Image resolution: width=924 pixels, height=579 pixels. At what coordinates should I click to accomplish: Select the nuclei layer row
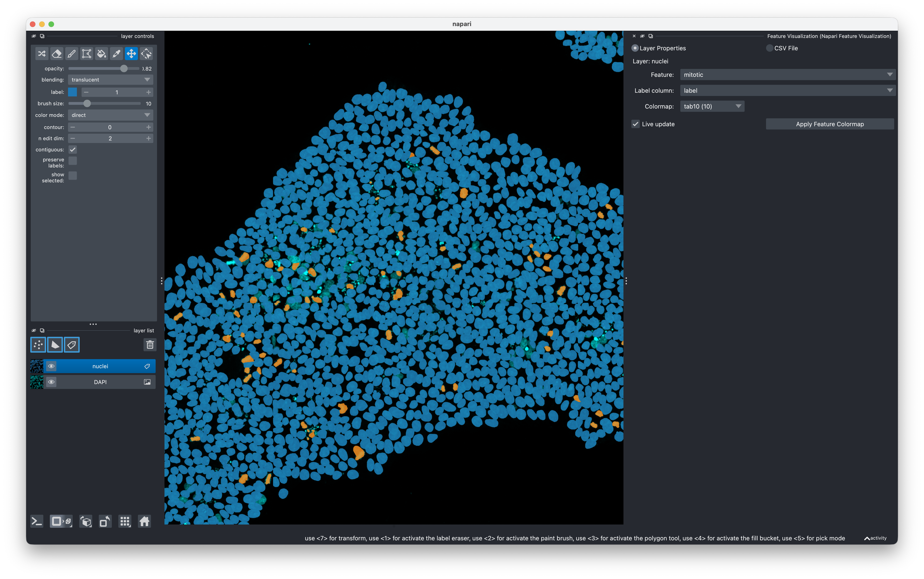coord(100,366)
